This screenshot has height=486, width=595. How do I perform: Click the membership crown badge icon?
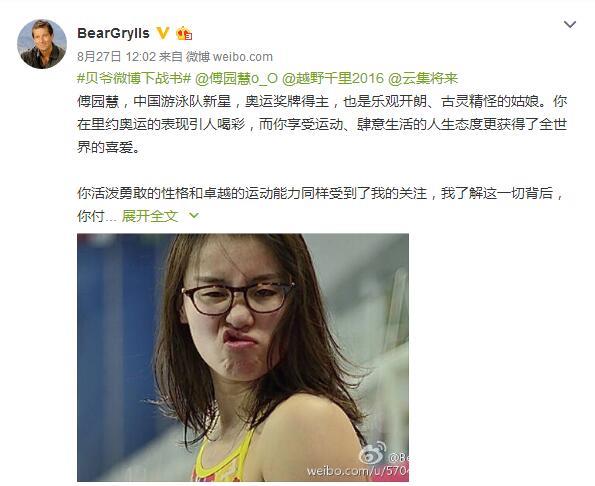point(184,33)
